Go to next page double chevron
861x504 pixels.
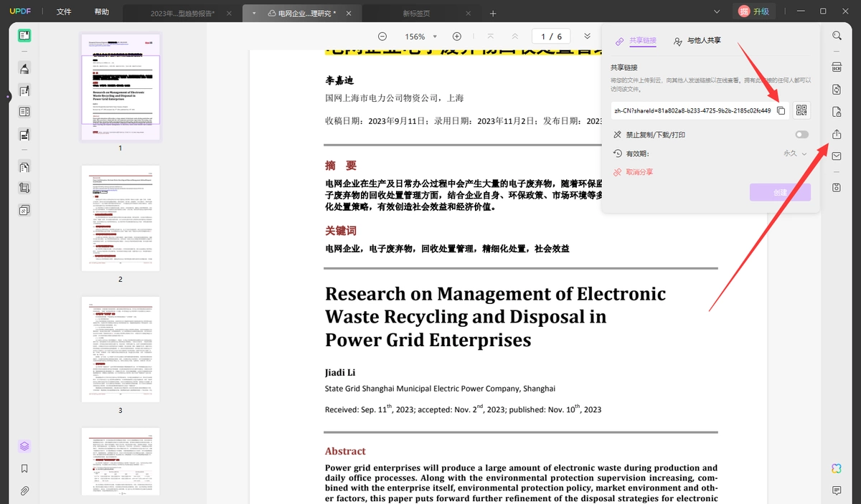pyautogui.click(x=587, y=37)
